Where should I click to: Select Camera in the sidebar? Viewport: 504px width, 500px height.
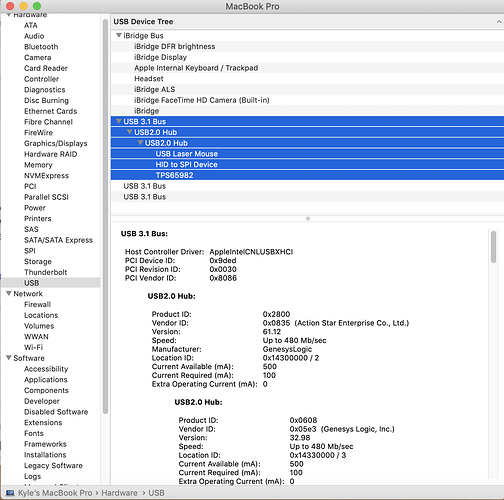click(38, 57)
